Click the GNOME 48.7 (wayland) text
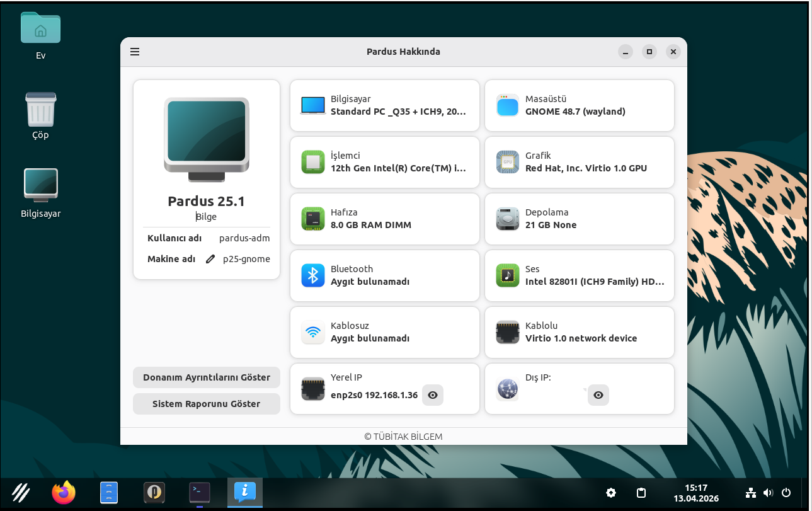 click(575, 112)
